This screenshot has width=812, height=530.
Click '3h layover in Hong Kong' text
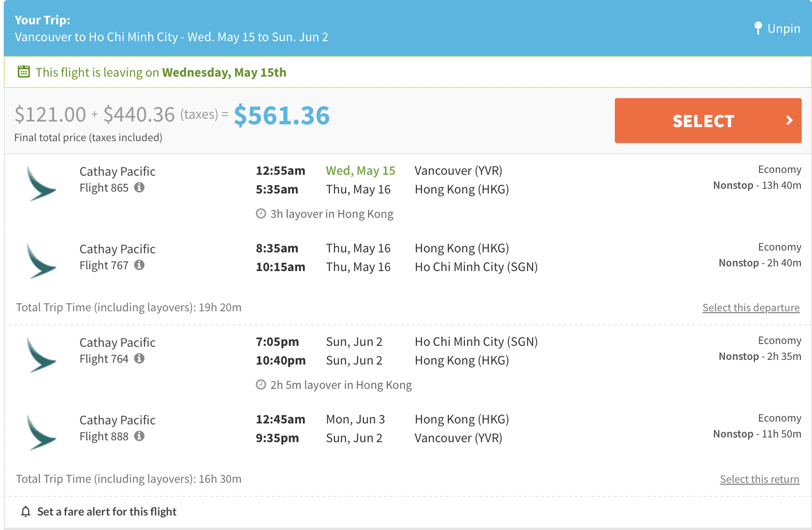(x=332, y=214)
